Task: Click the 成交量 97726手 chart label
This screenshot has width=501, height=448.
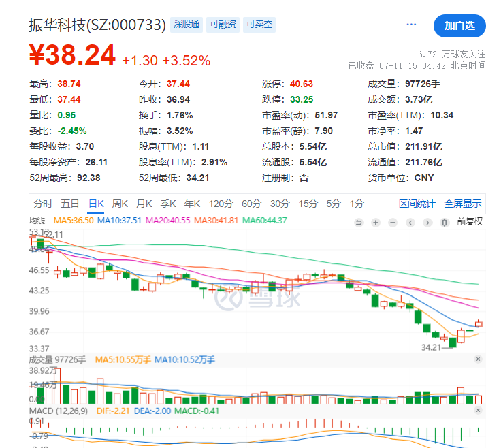Action: click(x=57, y=359)
